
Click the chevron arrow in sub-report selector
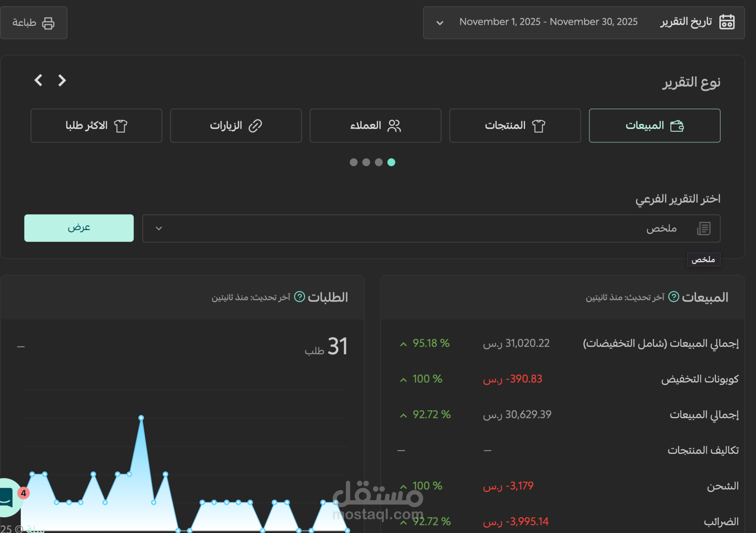tap(159, 228)
